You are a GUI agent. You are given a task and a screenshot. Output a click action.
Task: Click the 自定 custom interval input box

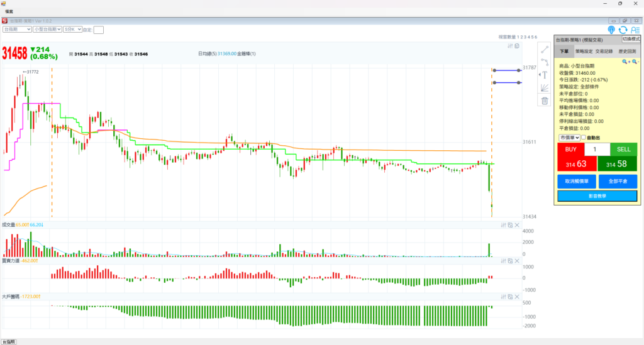point(99,29)
